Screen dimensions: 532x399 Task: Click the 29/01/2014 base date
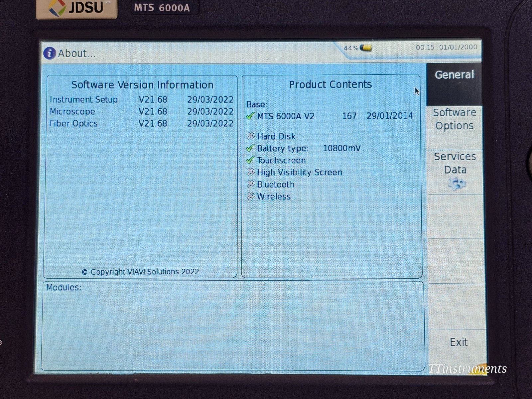point(390,116)
